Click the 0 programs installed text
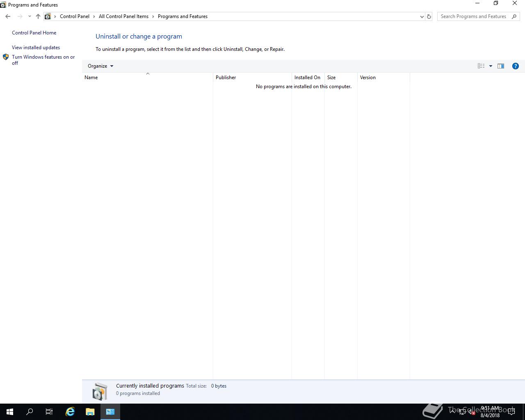525x420 pixels. point(138,393)
